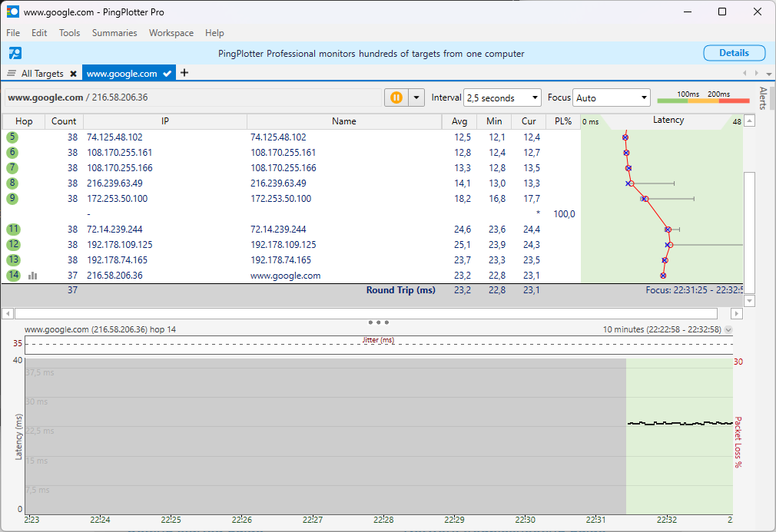Select the 100,0 packet loss value
Screen dimensions: 776x532
pyautogui.click(x=564, y=214)
